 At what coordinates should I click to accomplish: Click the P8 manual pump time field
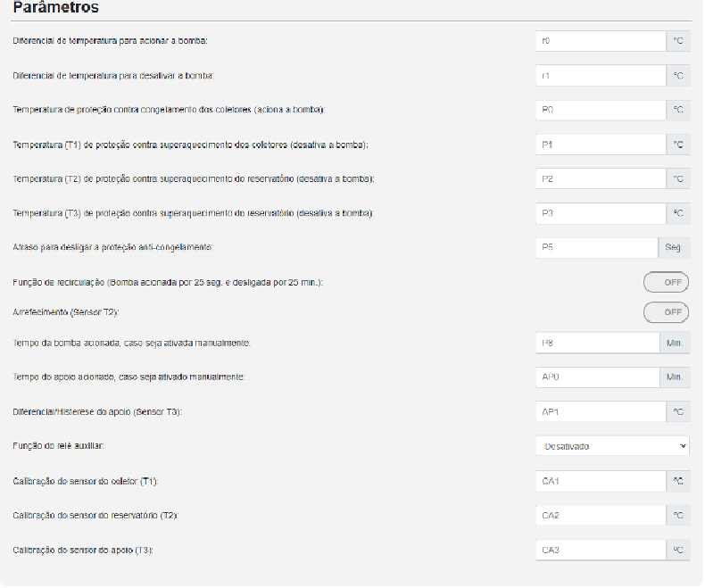tap(596, 342)
